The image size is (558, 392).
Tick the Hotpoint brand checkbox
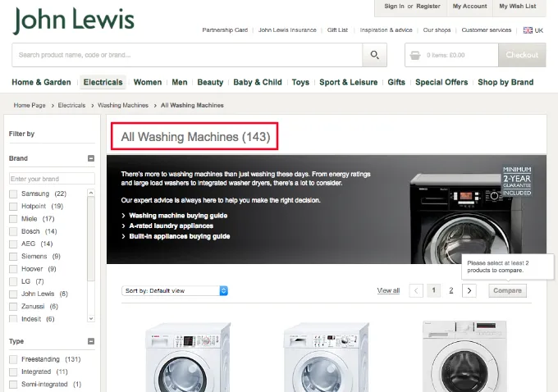(13, 207)
